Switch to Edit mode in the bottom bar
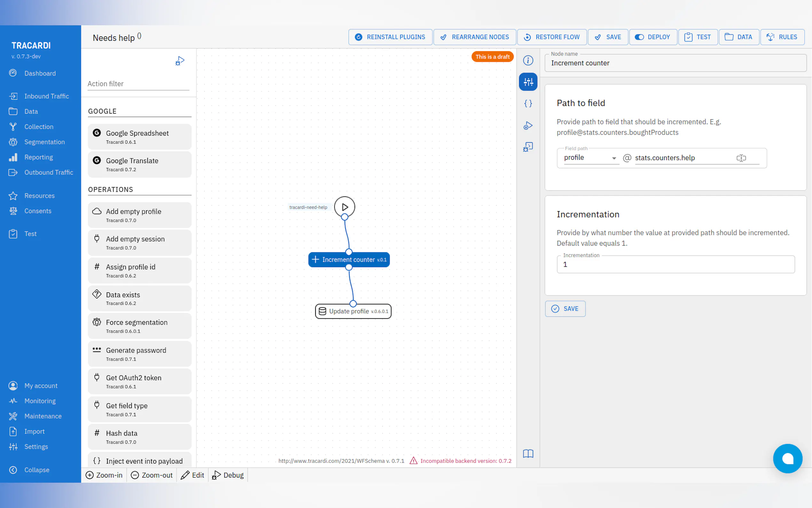Image resolution: width=812 pixels, height=508 pixels. click(192, 475)
